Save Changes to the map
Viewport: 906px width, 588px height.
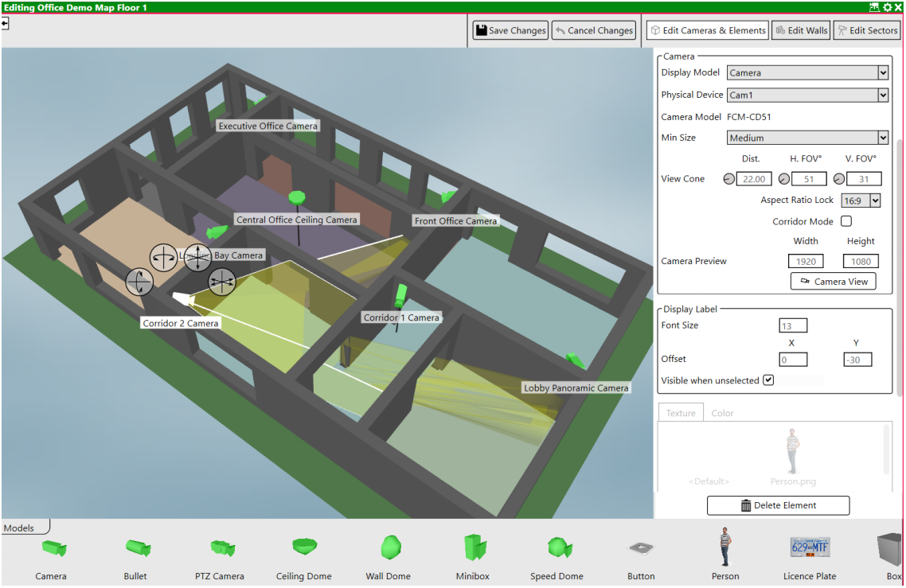pos(510,30)
